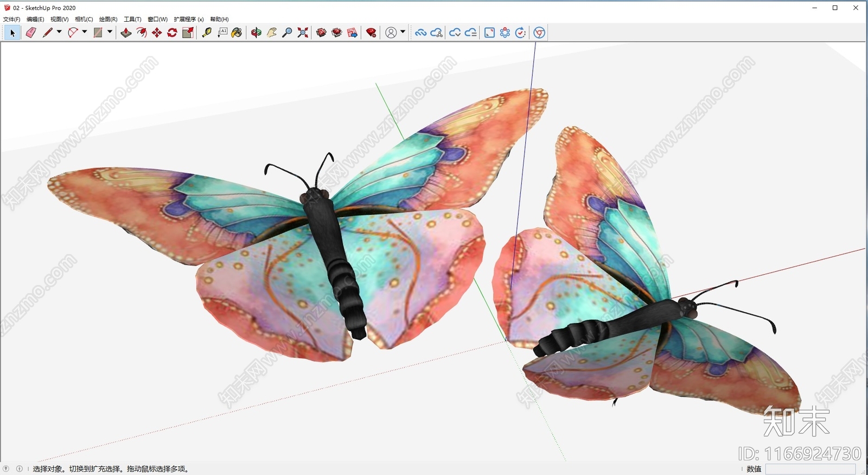Image resolution: width=868 pixels, height=475 pixels.
Task: Open the 扩展程序 (x) menu
Action: 188,19
